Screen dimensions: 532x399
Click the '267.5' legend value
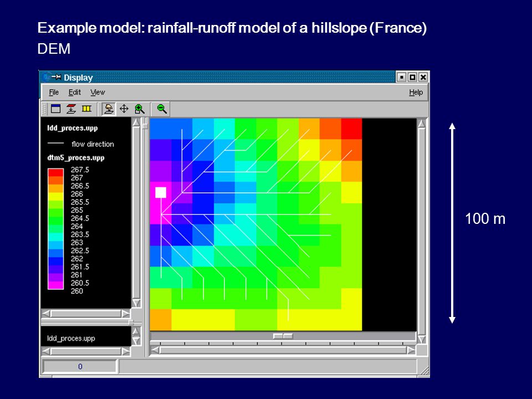tap(80, 170)
